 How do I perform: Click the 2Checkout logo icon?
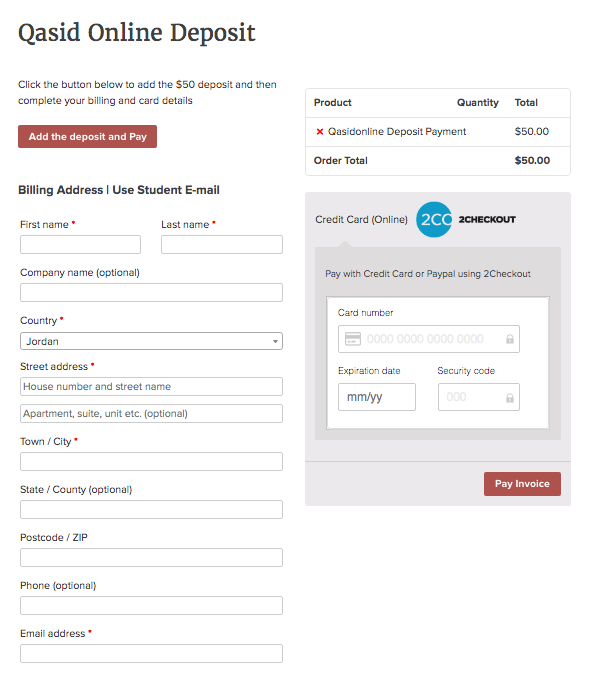(435, 220)
